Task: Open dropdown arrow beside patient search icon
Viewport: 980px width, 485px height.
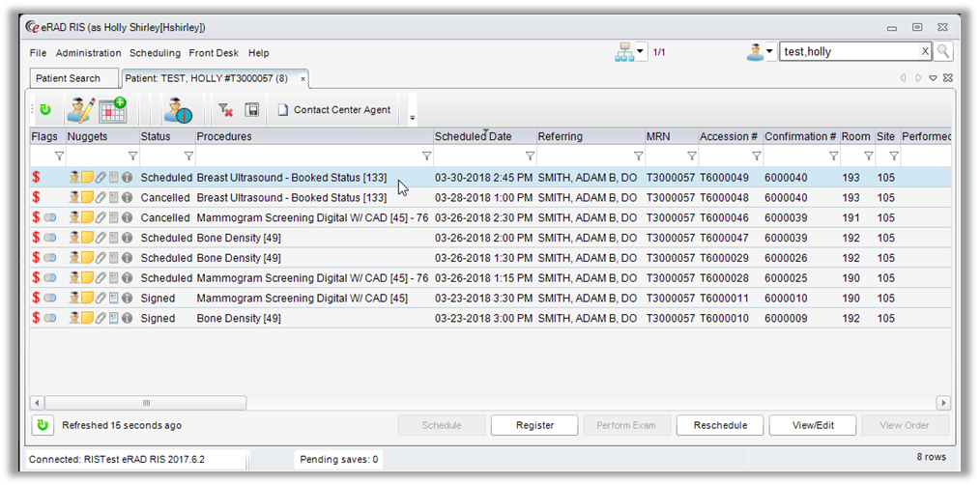Action: [x=770, y=52]
